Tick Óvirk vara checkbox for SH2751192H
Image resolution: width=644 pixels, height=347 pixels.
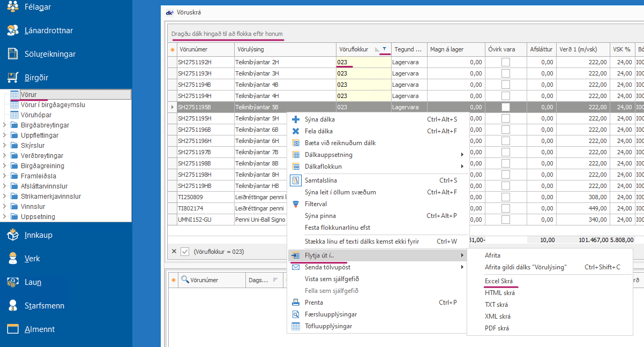tap(506, 62)
